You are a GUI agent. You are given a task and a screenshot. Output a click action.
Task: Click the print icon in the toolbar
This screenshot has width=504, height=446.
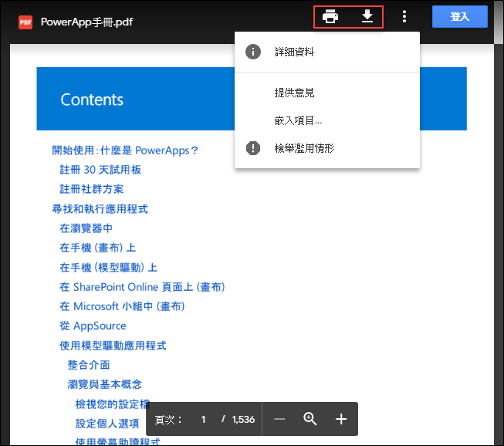(330, 16)
